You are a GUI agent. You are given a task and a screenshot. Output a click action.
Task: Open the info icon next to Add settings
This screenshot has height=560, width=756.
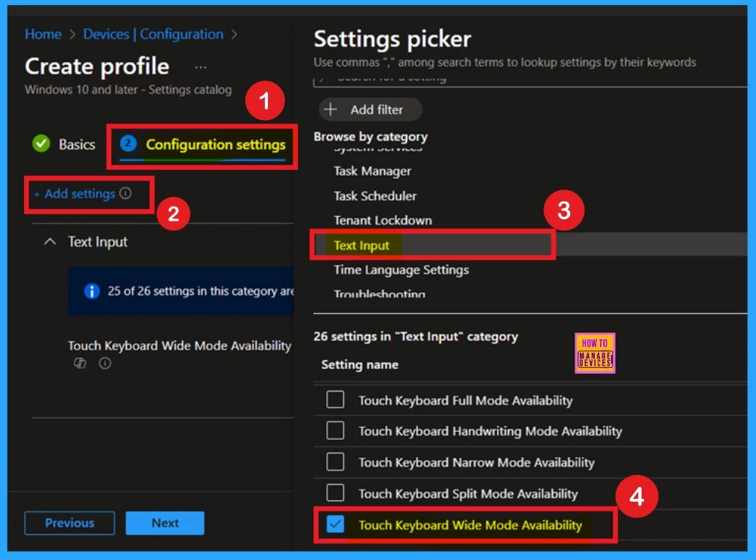(126, 193)
